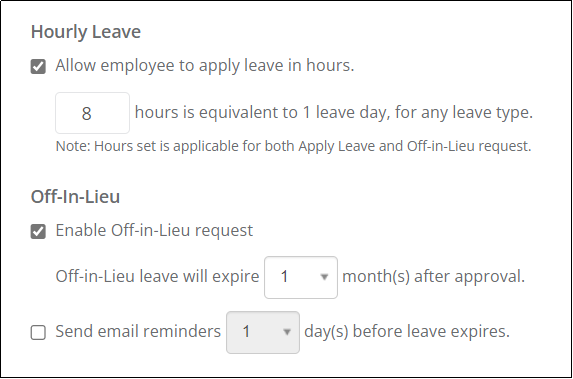Click the 'day(s) before leave expires.' text
The width and height of the screenshot is (573, 379).
pos(407,331)
